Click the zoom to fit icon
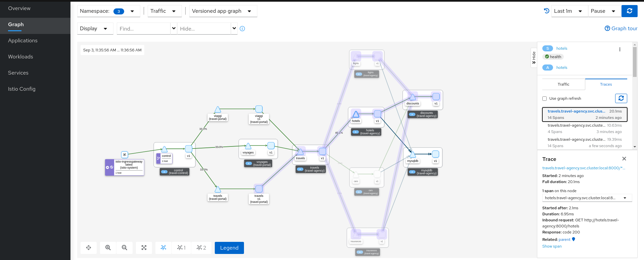This screenshot has width=644, height=260. click(x=144, y=248)
